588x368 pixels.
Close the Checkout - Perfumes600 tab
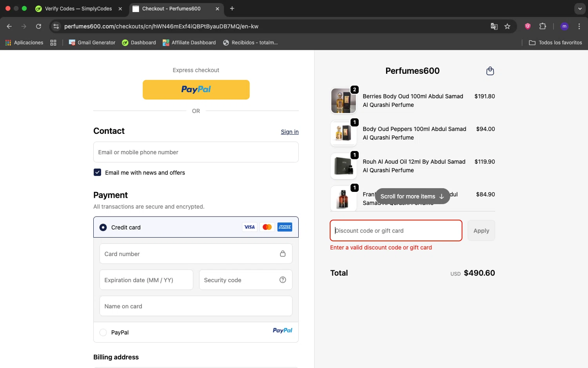click(217, 9)
